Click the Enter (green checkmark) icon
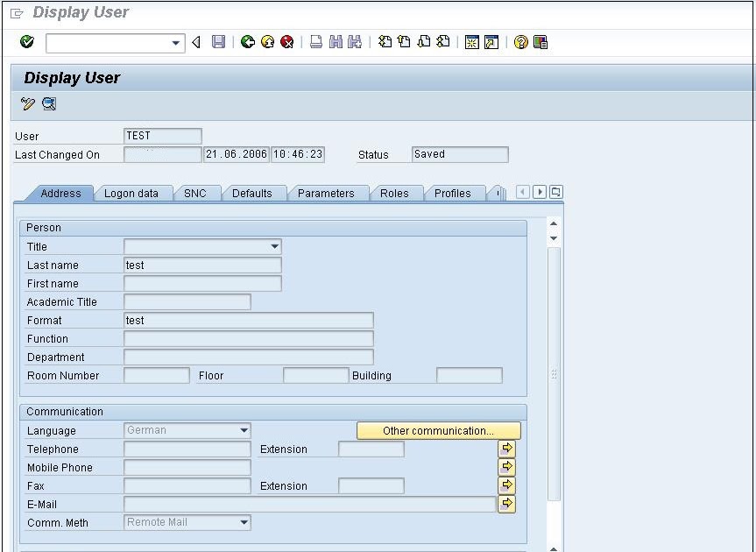 [25, 41]
